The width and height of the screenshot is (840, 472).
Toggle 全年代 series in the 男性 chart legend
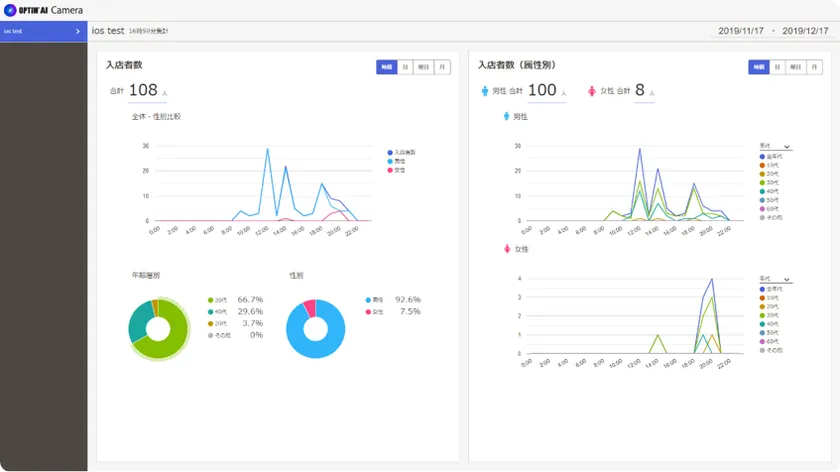pos(771,157)
